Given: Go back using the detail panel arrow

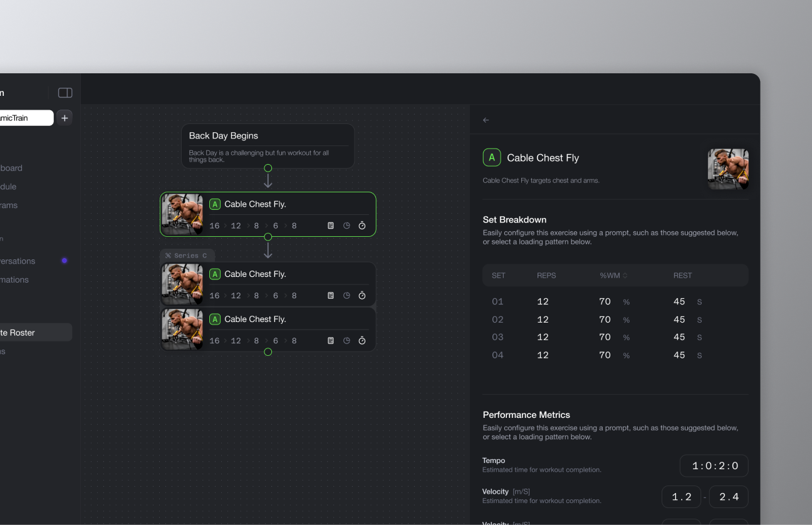Looking at the screenshot, I should 486,120.
